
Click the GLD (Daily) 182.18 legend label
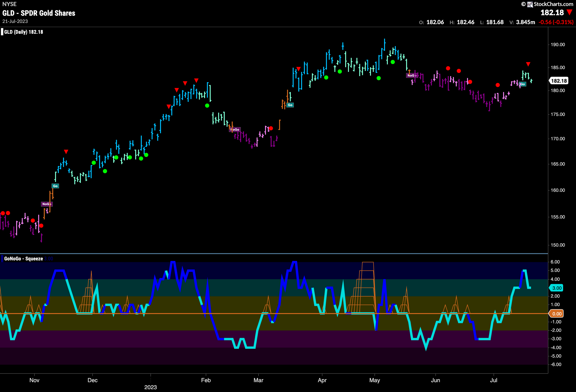tap(23, 32)
